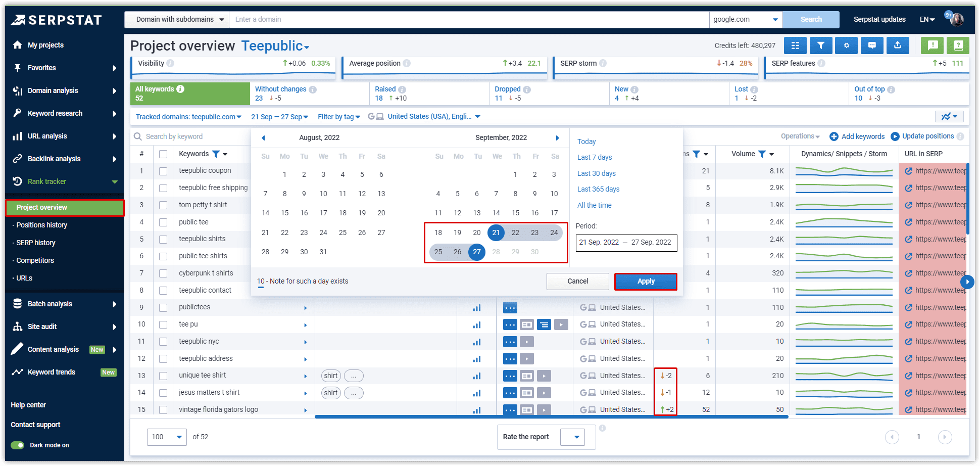Check the publictees row checkbox

163,308
